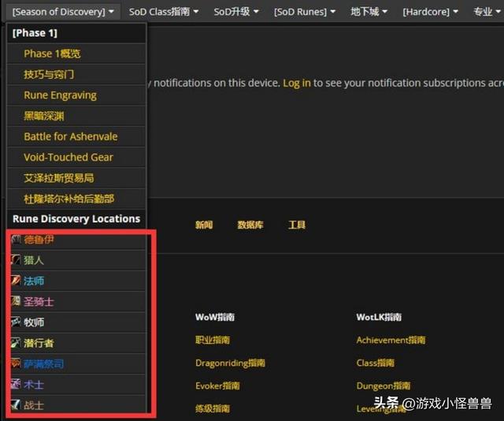Open the 工具 footer tab
504x421 pixels.
pos(297,225)
